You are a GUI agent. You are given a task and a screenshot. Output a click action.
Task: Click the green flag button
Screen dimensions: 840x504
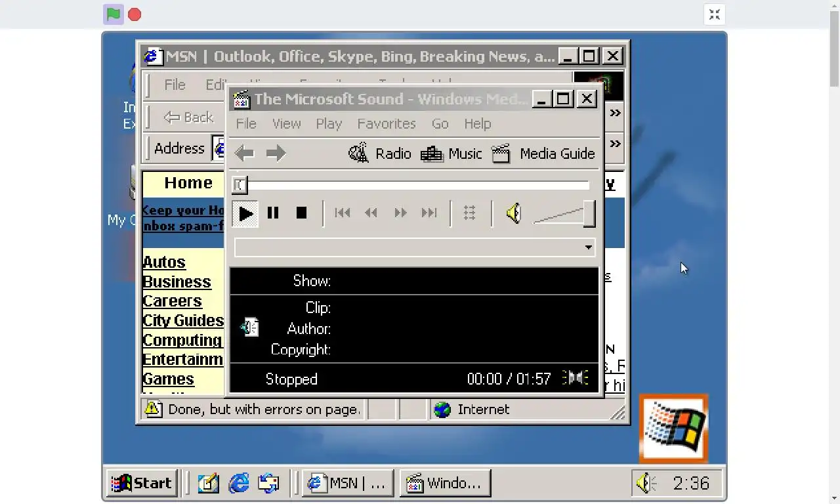[x=114, y=14]
